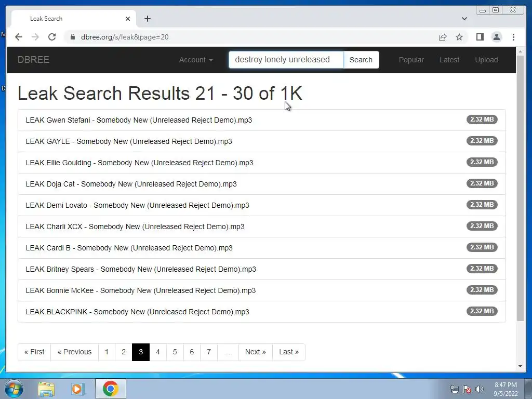
Task: Open the network icon in system tray
Action: (x=454, y=389)
